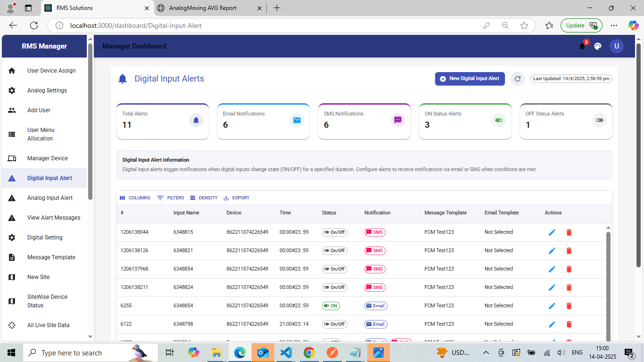Go to Add User in sidebar
This screenshot has height=362, width=644.
(x=44, y=110)
